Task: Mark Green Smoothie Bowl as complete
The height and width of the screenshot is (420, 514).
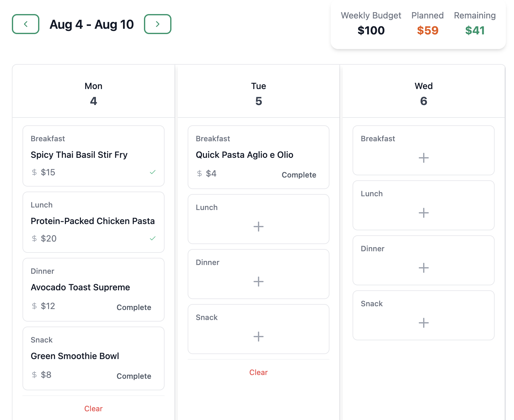Action: point(134,376)
